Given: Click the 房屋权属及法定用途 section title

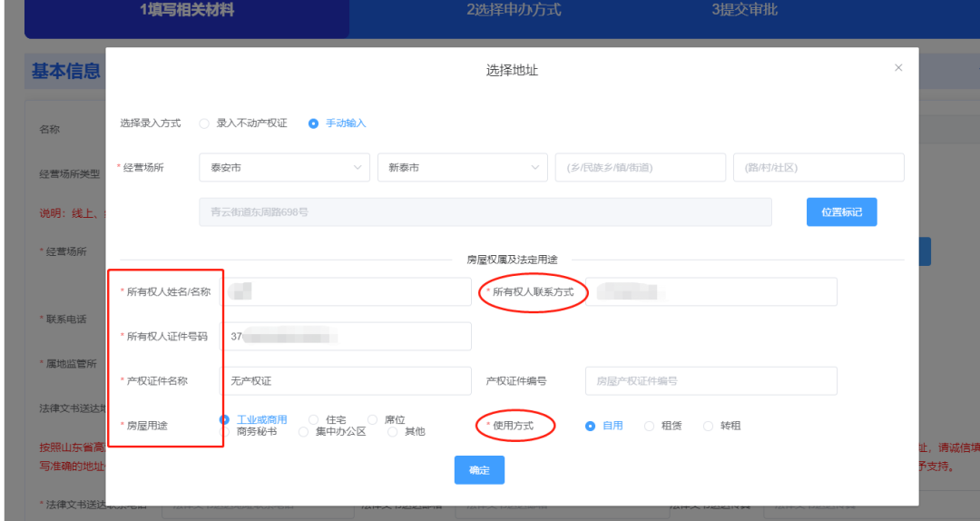Looking at the screenshot, I should click(x=512, y=260).
